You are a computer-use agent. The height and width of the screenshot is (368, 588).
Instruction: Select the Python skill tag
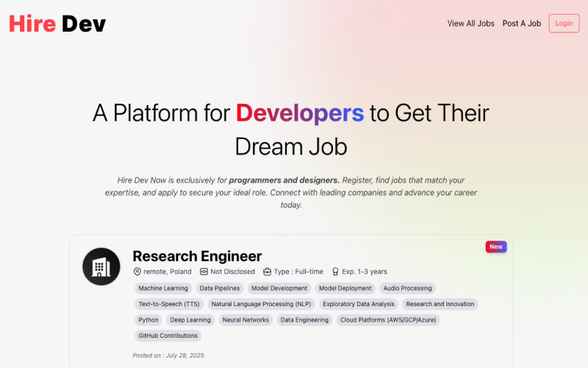pos(148,320)
